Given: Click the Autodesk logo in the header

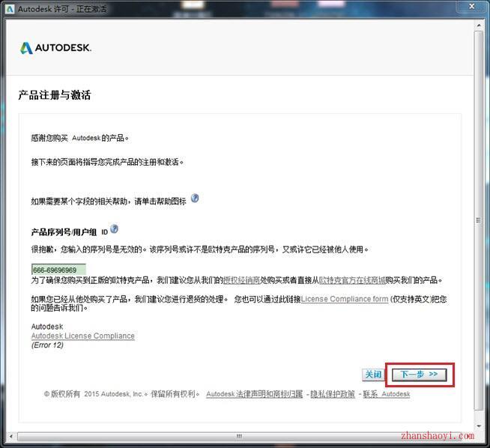Looking at the screenshot, I should [55, 48].
